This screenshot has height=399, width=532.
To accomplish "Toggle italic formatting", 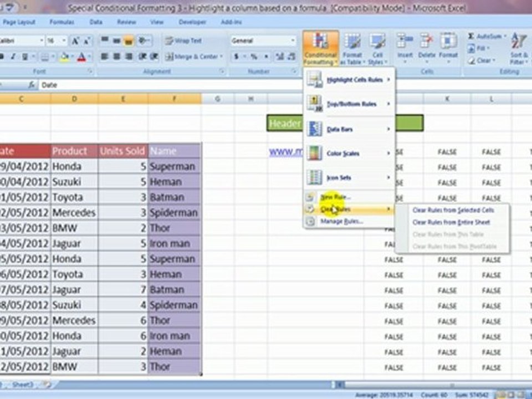I will 13,57.
